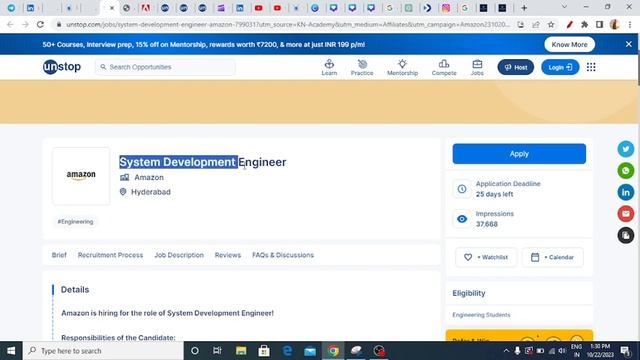
Task: Open the Compete section icon
Action: click(444, 67)
